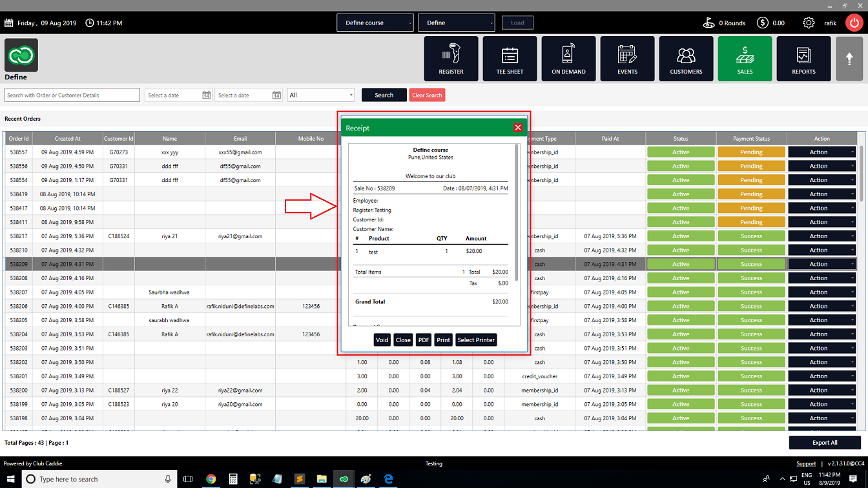Export the receipt using PDF button

tap(424, 340)
